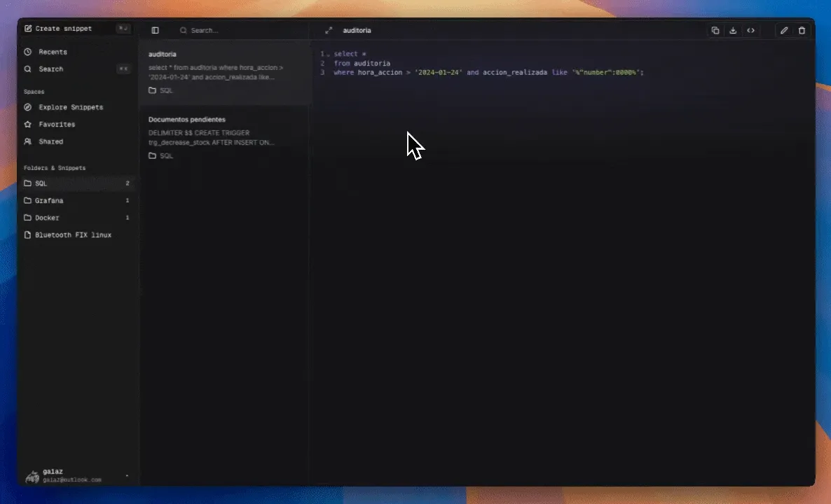Image resolution: width=831 pixels, height=504 pixels.
Task: Click the gaiaz profile avatar
Action: pyautogui.click(x=32, y=477)
